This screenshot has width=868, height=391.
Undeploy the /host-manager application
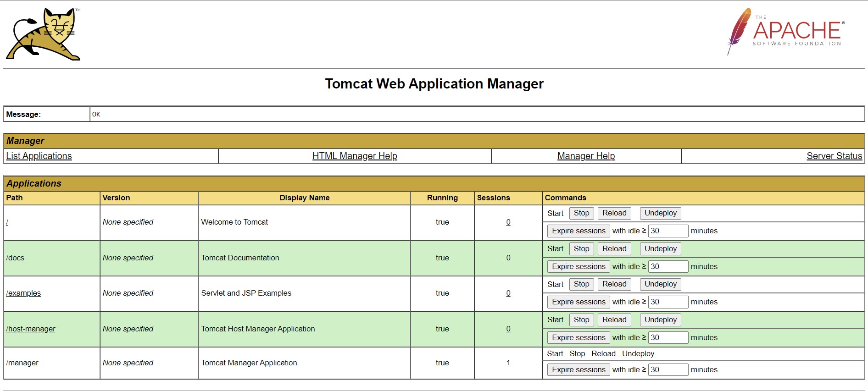661,320
